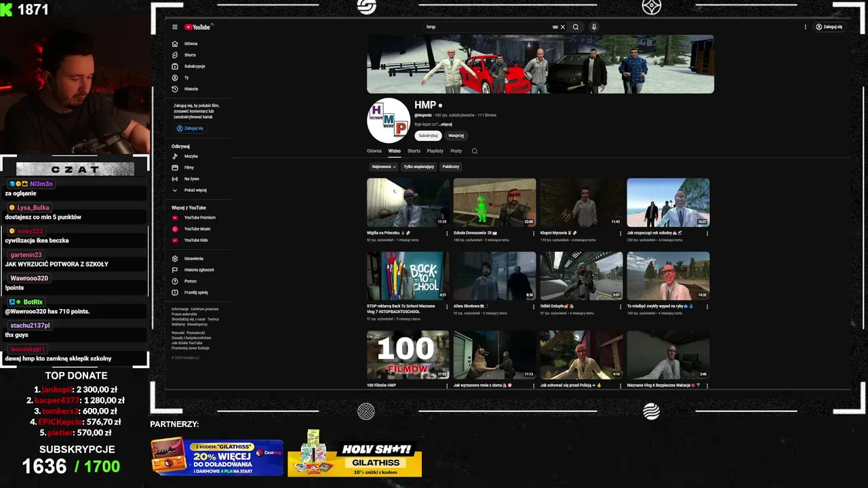The width and height of the screenshot is (868, 488).
Task: Search within the channel magnifier icon
Action: [x=475, y=151]
